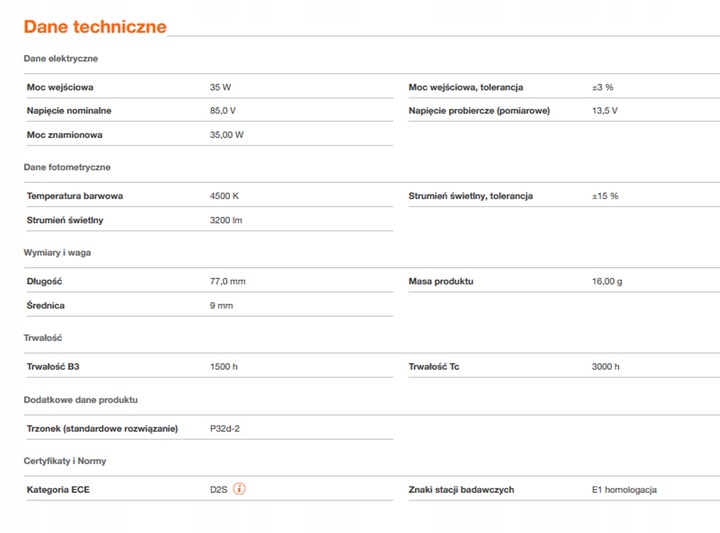The width and height of the screenshot is (720, 533).
Task: Click the Dodatkowe dane produktu section header
Action: [80, 399]
